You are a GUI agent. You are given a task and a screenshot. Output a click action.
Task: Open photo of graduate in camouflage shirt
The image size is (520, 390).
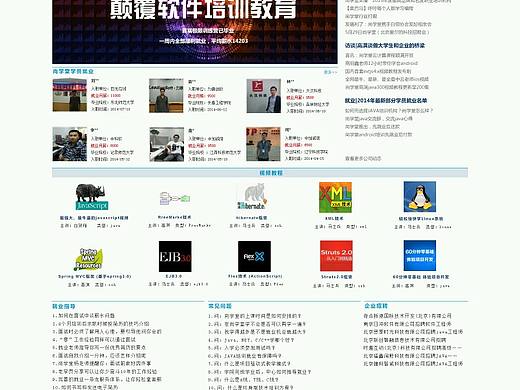point(70,144)
